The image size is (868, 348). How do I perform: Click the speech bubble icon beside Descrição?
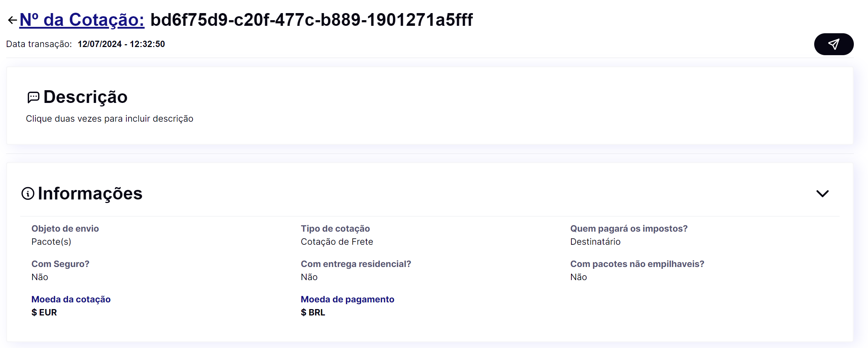33,97
